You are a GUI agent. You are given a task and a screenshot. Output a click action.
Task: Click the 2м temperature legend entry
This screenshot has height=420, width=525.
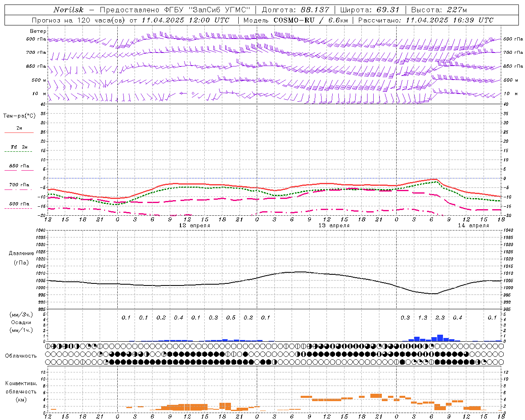19,128
